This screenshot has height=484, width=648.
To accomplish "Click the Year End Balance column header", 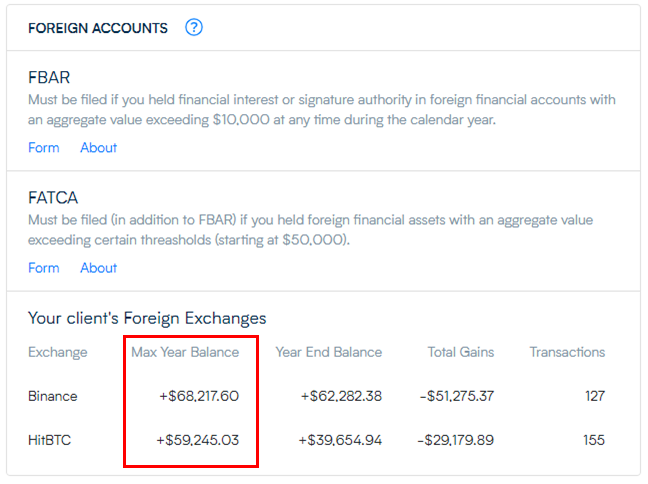I will [329, 352].
